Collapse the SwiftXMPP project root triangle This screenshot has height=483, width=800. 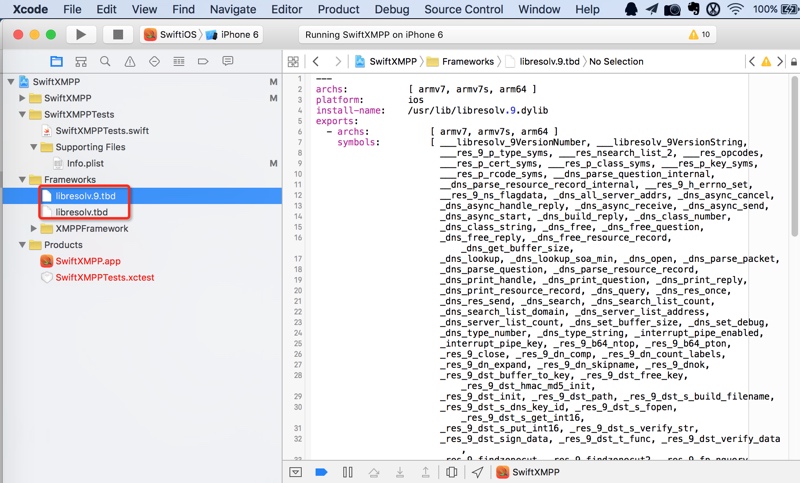tap(11, 82)
